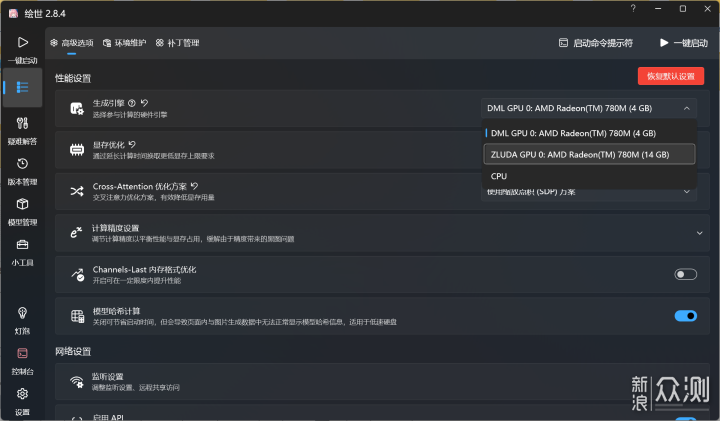Click the 监听设置 wifi icon

coord(77,382)
